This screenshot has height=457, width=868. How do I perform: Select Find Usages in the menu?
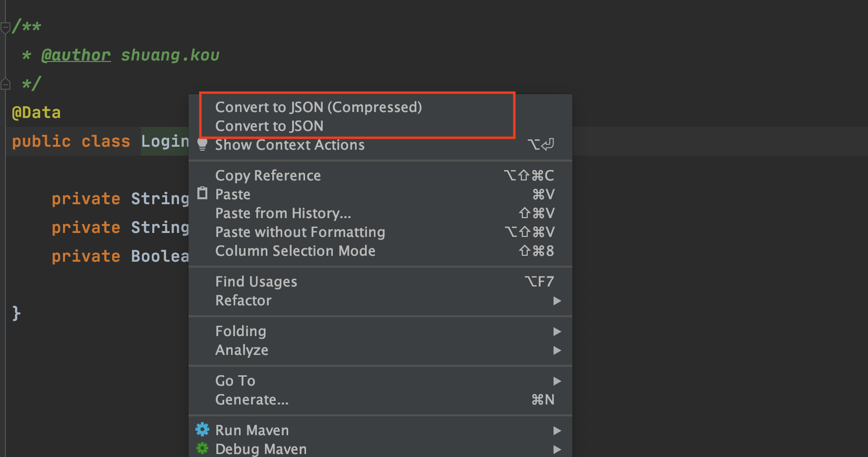(256, 282)
